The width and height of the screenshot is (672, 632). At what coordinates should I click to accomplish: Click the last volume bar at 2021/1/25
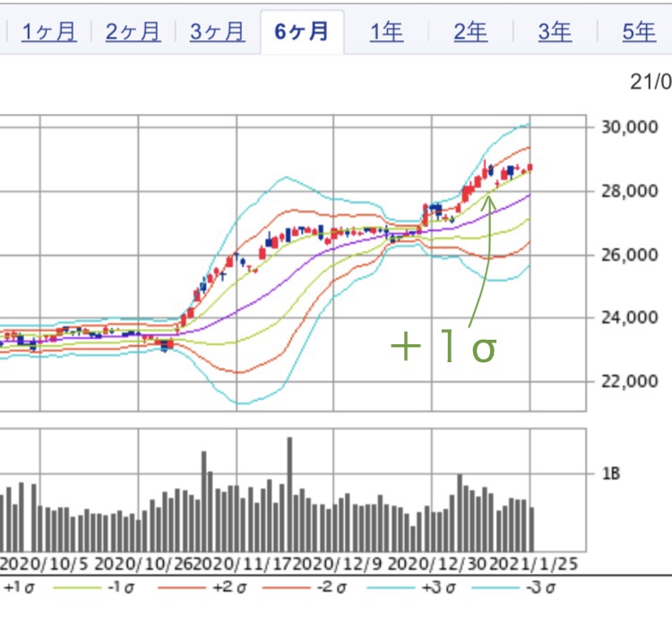tap(532, 530)
